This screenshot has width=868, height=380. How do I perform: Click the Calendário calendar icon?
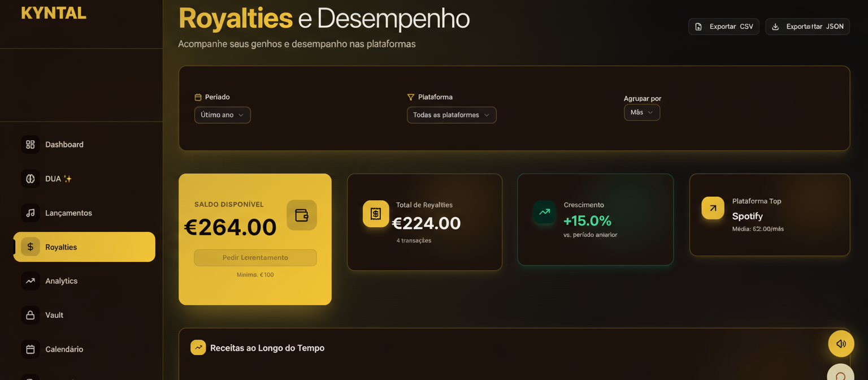tap(31, 349)
